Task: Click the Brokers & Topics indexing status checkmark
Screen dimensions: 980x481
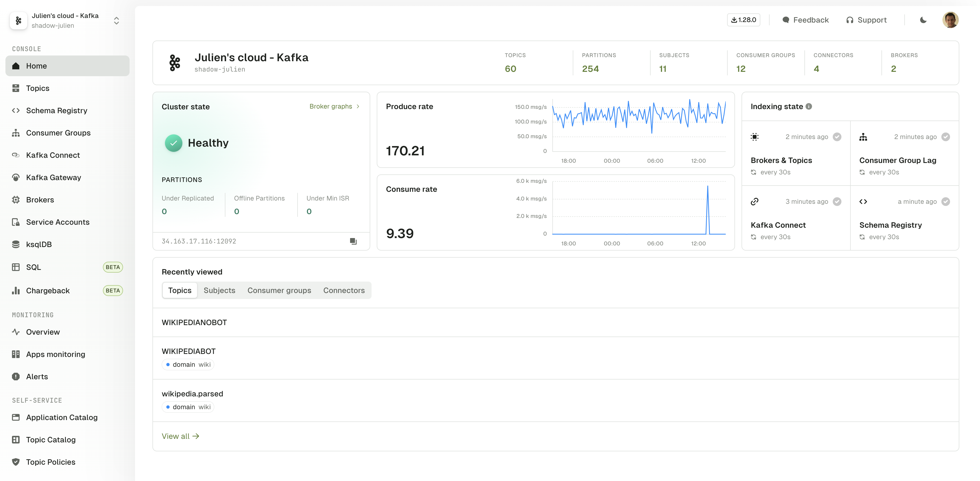Action: point(837,137)
